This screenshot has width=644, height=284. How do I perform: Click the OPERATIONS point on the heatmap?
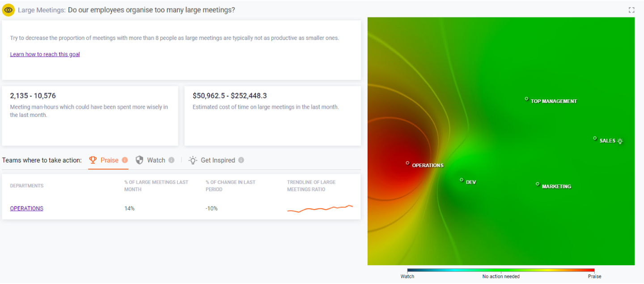(407, 163)
